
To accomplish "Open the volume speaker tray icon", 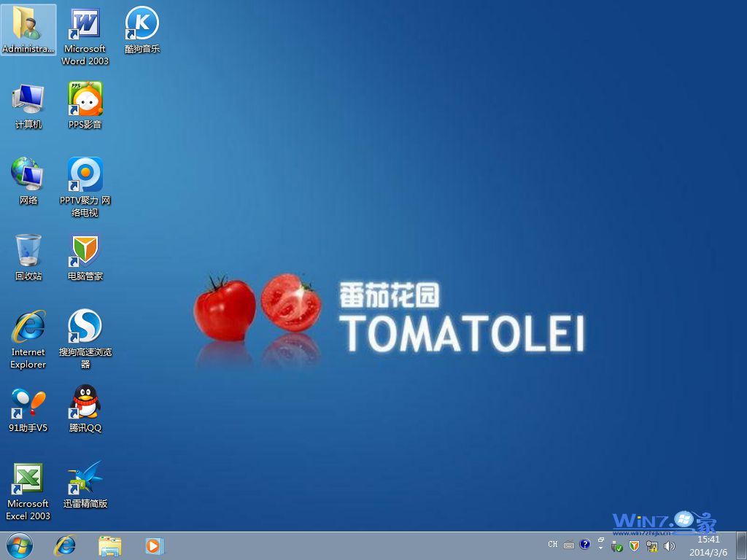I will [670, 546].
